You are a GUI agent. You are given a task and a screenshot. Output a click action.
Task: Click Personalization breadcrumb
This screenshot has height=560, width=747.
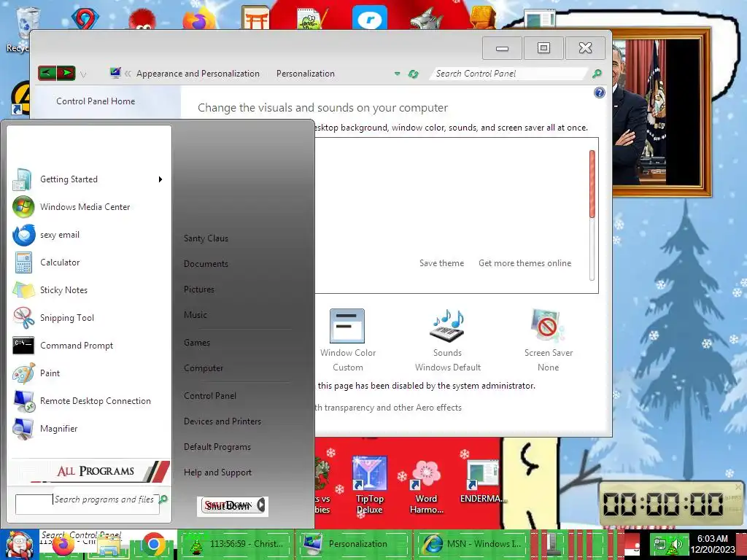coord(306,74)
